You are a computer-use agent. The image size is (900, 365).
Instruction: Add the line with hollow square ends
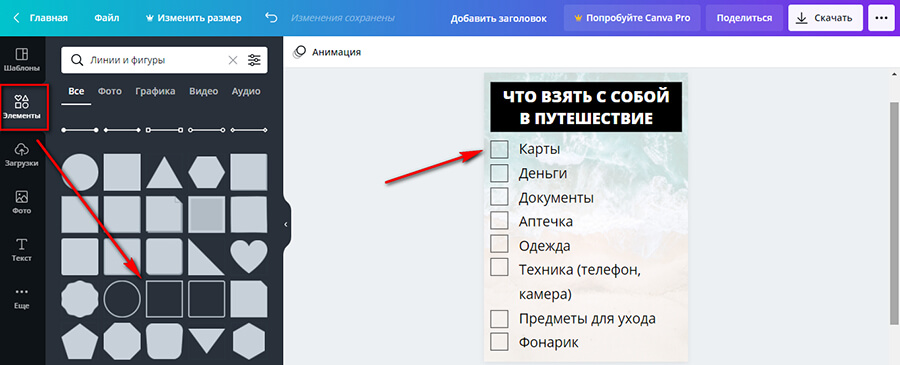(164, 130)
